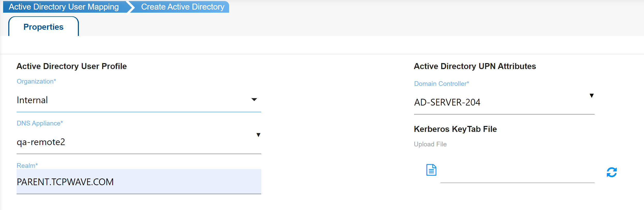The width and height of the screenshot is (644, 210).
Task: Click the Kerberos KeyTab File heading
Action: (455, 129)
